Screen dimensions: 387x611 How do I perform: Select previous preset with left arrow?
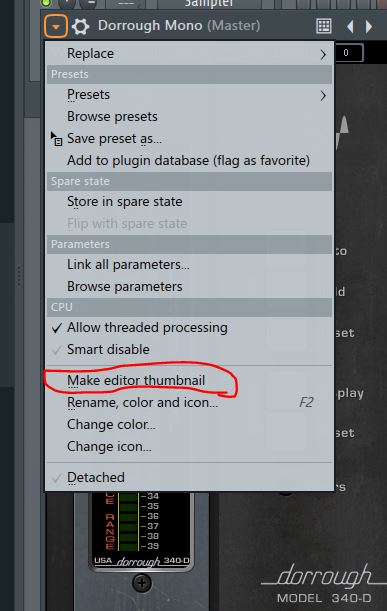pos(350,26)
